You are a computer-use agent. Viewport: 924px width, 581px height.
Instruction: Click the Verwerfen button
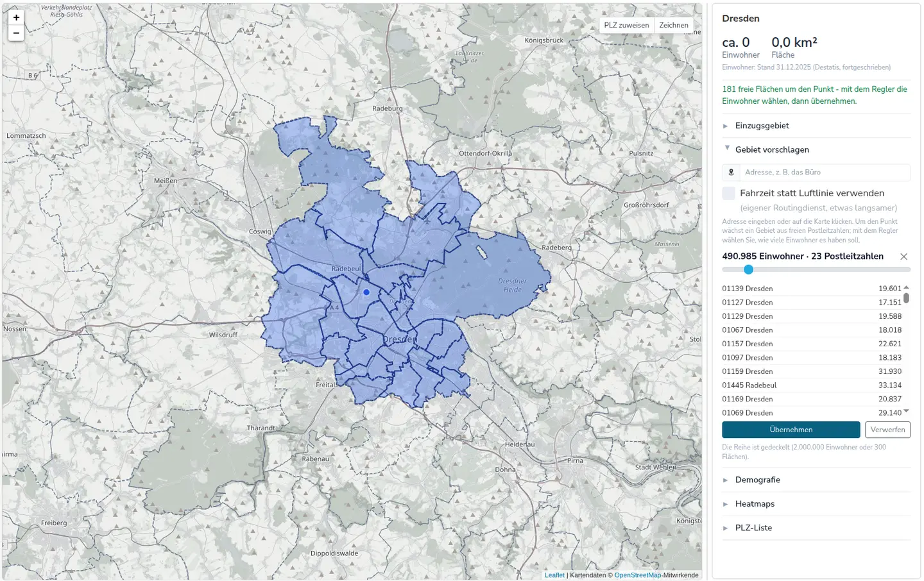click(888, 430)
